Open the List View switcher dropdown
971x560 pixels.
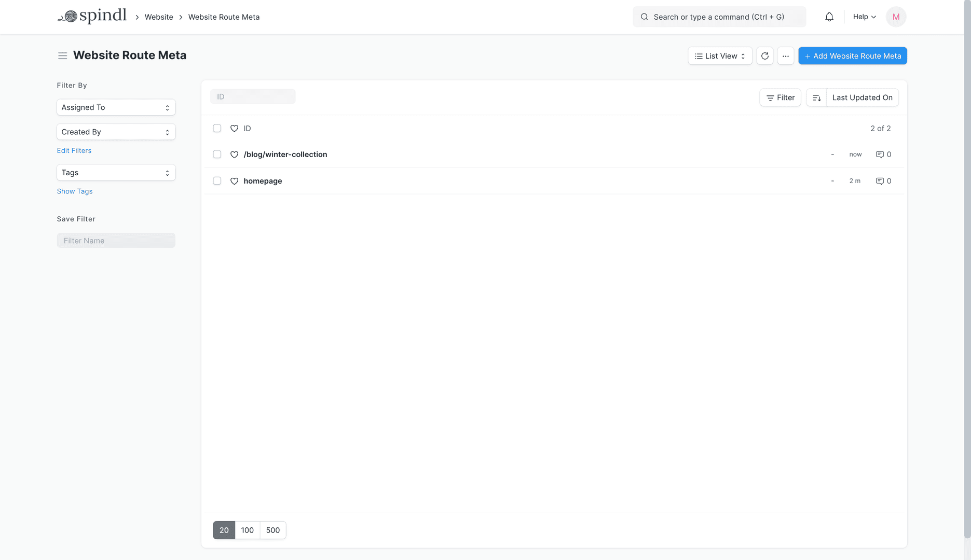719,56
